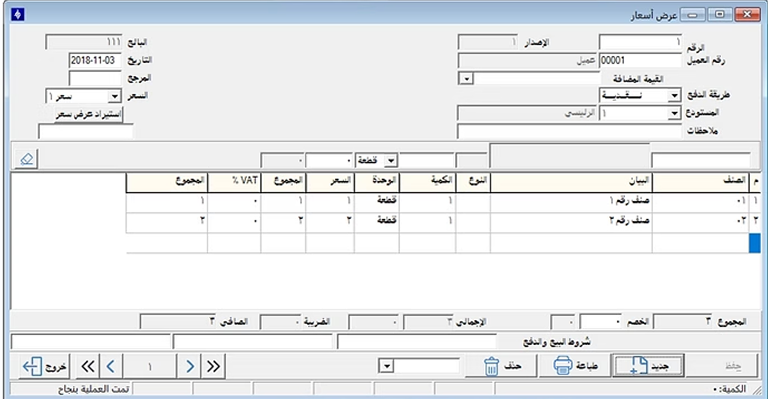Open the السعر price level dropdown
Screen dimensions: 768x399
[x=114, y=96]
